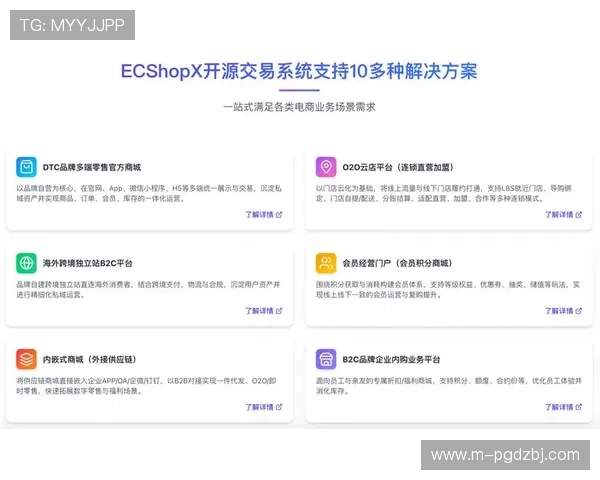Open 了解详情 link in 海外跨境独立站B2C平台 card
The width and height of the screenshot is (600, 480).
coord(264,311)
